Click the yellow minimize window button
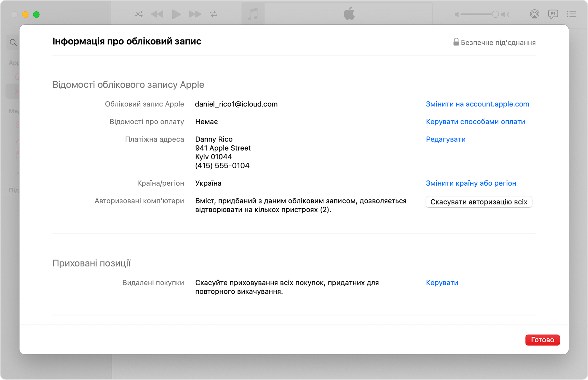This screenshot has height=380, width=588. click(x=25, y=14)
